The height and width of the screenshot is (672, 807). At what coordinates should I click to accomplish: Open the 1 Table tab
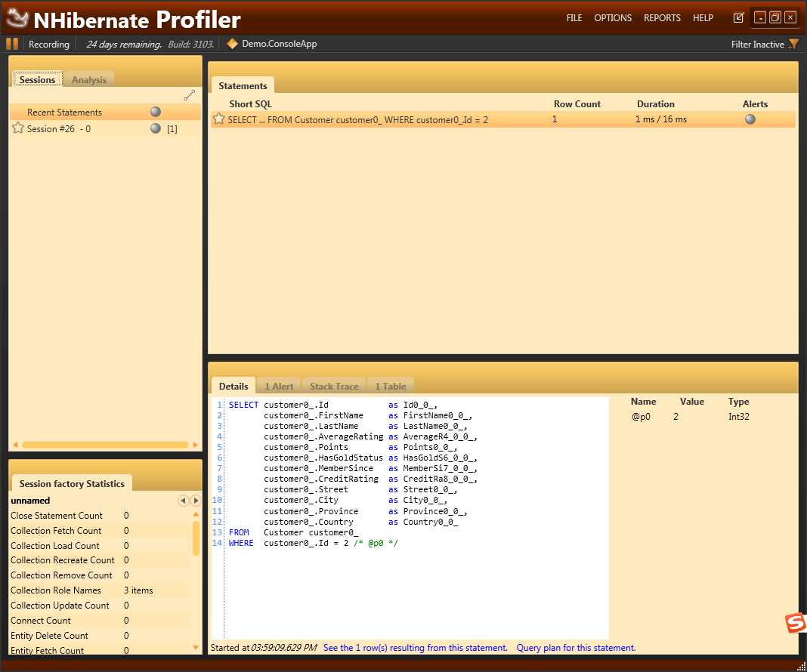[x=390, y=386]
